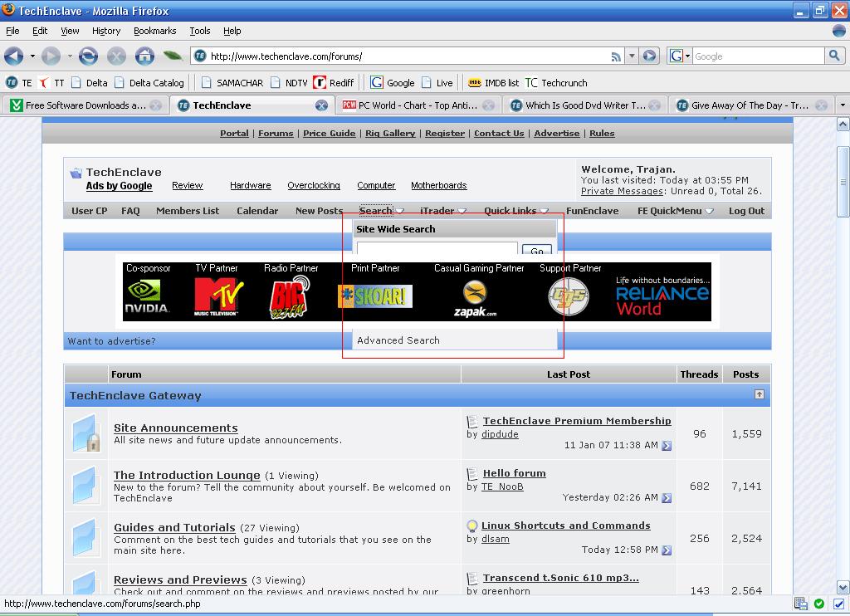Open the Google bookmark
The image size is (850, 616).
393,83
